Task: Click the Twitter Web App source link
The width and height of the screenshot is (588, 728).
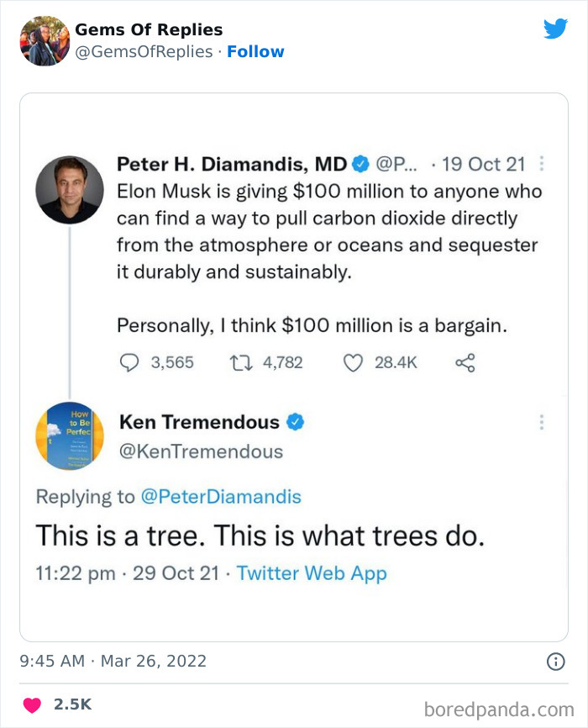Action: tap(311, 573)
